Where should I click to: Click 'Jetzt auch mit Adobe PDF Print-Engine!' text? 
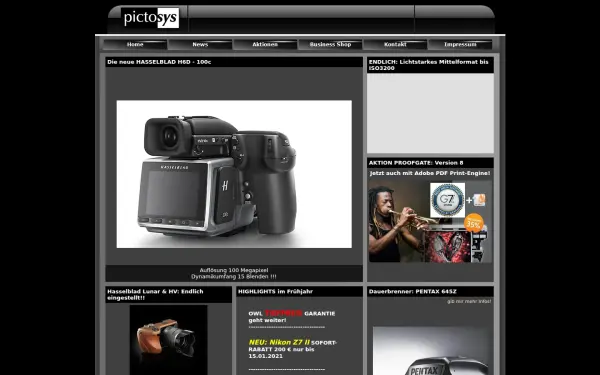click(430, 173)
